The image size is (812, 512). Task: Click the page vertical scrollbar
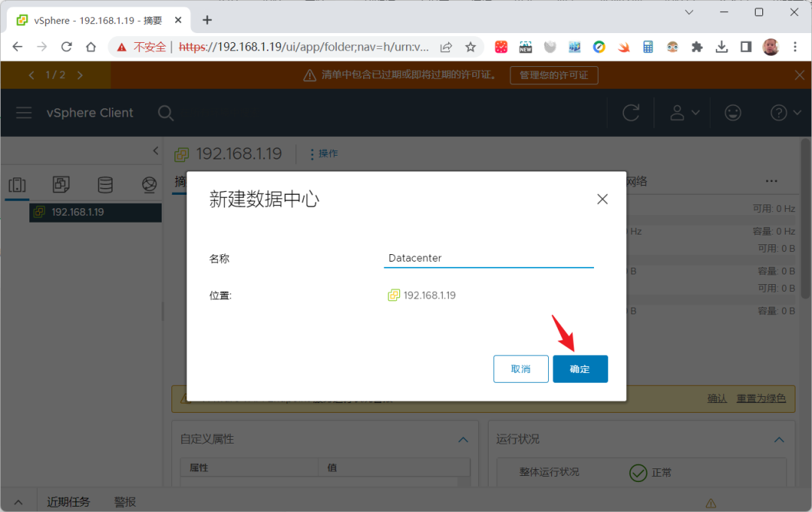pyautogui.click(x=805, y=219)
